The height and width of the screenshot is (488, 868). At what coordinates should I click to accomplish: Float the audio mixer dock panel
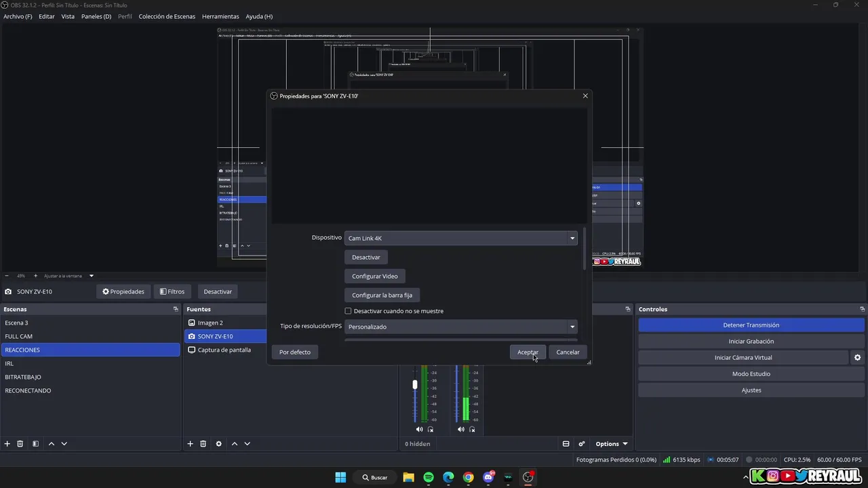point(627,309)
